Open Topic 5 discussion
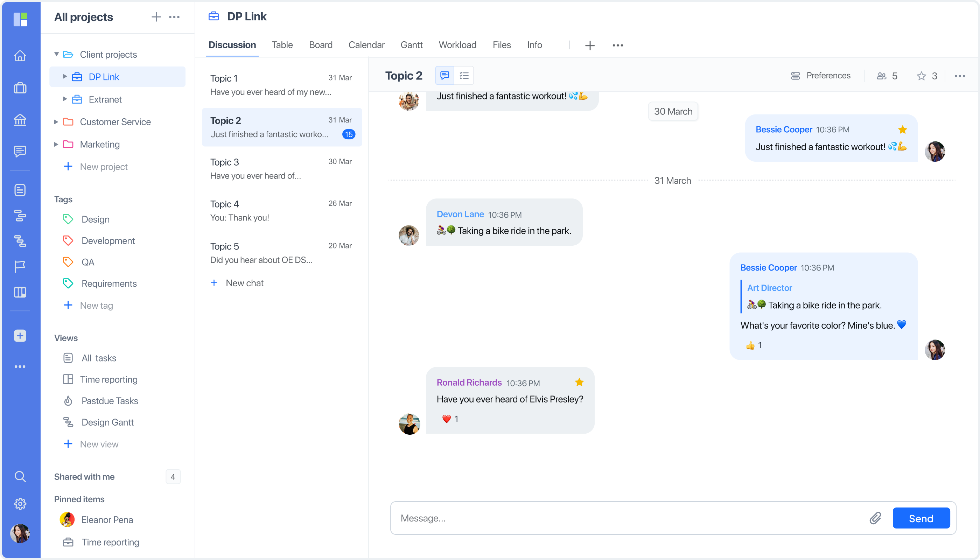The width and height of the screenshot is (980, 560). 281,253
